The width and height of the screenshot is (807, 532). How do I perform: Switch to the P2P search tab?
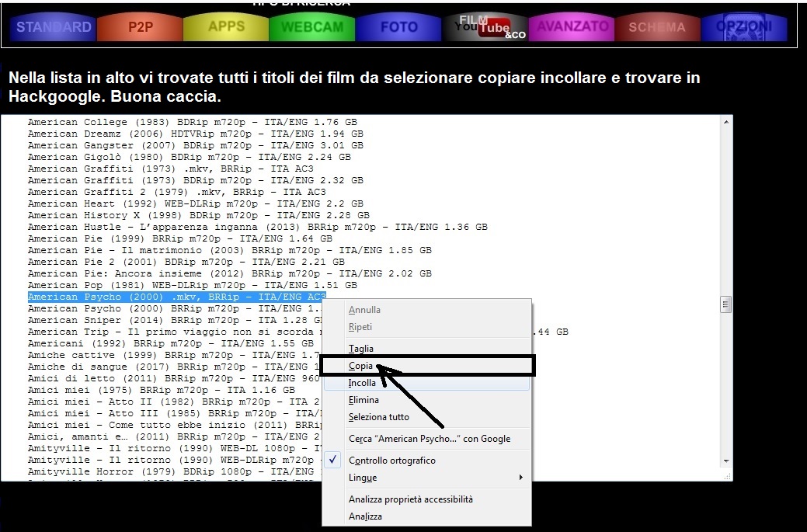point(140,26)
